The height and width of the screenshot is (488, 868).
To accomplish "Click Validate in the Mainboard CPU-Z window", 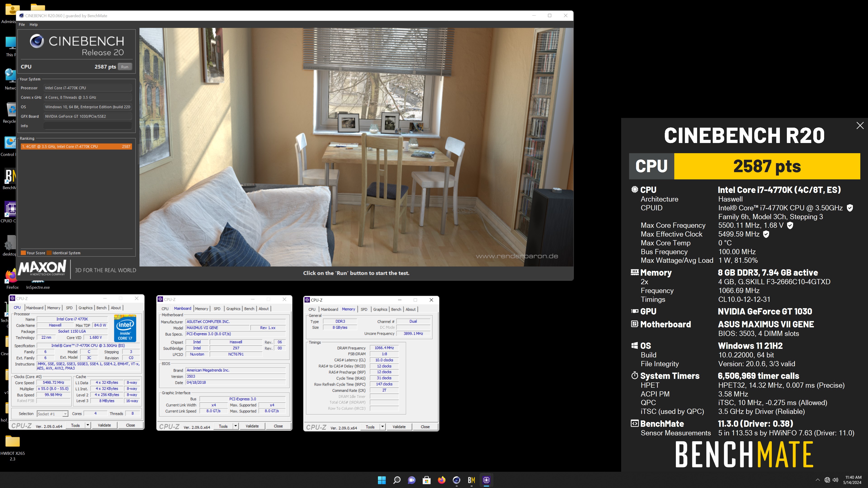I will (252, 426).
